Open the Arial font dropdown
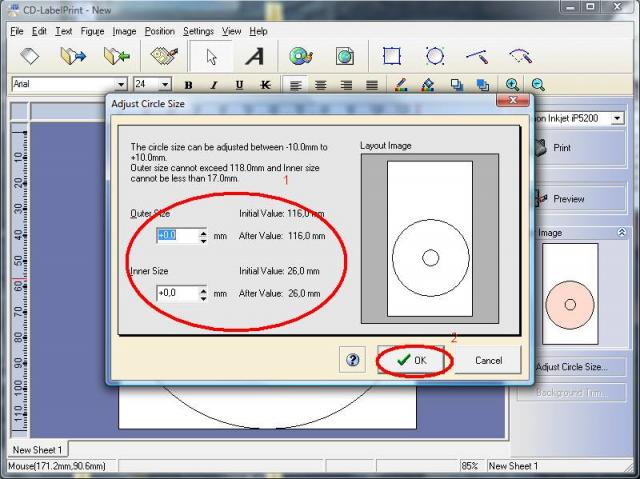 pyautogui.click(x=121, y=85)
